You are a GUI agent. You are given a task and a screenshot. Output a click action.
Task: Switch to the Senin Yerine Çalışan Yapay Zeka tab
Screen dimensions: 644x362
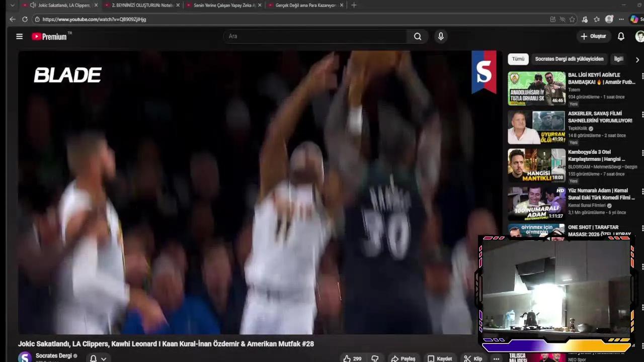pos(224,5)
